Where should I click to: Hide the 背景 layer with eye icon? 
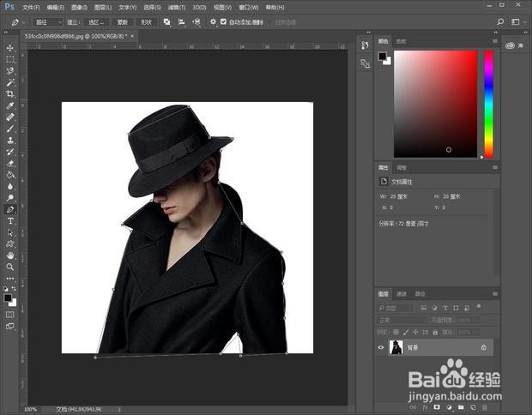pyautogui.click(x=382, y=347)
